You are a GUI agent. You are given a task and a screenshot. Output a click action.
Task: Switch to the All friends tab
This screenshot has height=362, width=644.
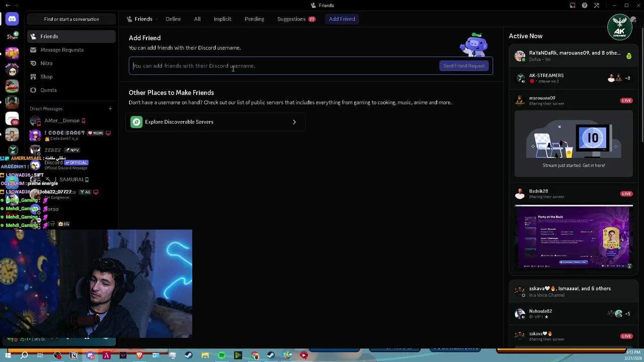click(x=197, y=19)
